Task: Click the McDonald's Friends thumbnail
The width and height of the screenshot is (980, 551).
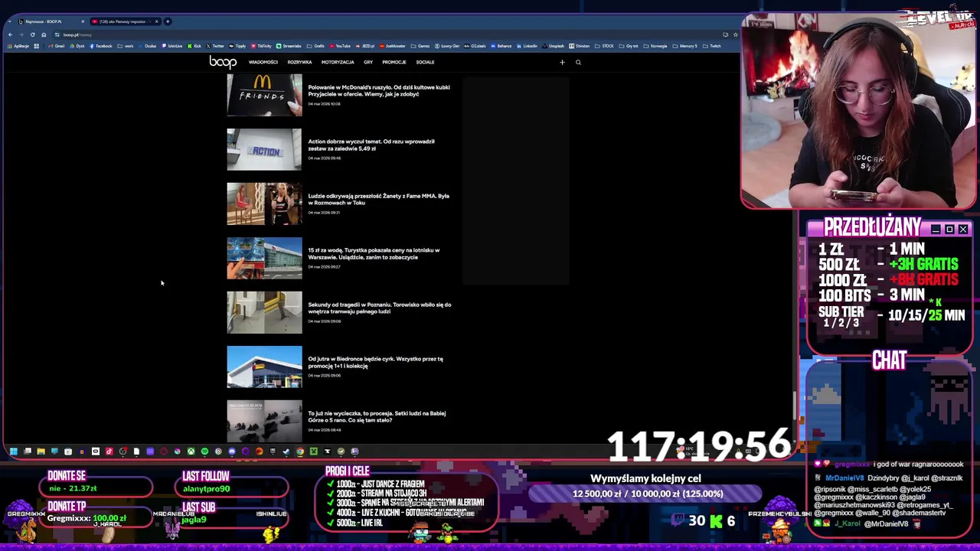Action: click(264, 95)
